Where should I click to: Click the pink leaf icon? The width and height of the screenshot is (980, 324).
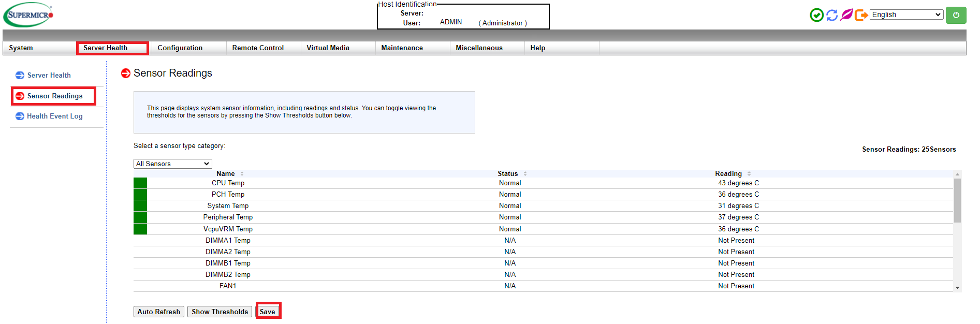tap(846, 15)
